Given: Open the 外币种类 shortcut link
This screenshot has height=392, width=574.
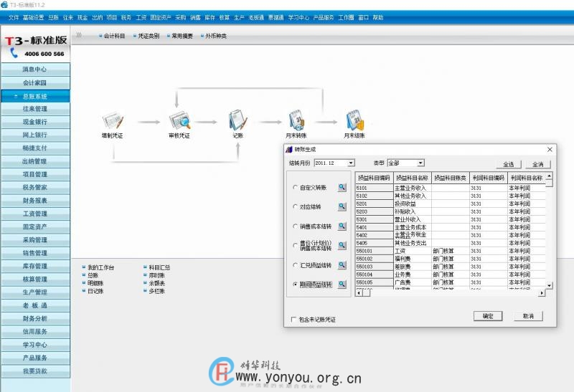Looking at the screenshot, I should pos(216,36).
